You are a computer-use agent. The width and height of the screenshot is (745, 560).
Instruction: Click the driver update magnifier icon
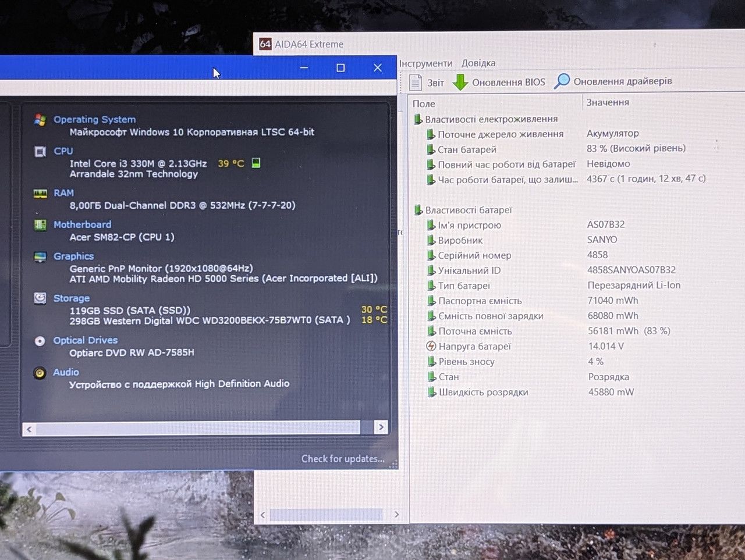click(562, 81)
